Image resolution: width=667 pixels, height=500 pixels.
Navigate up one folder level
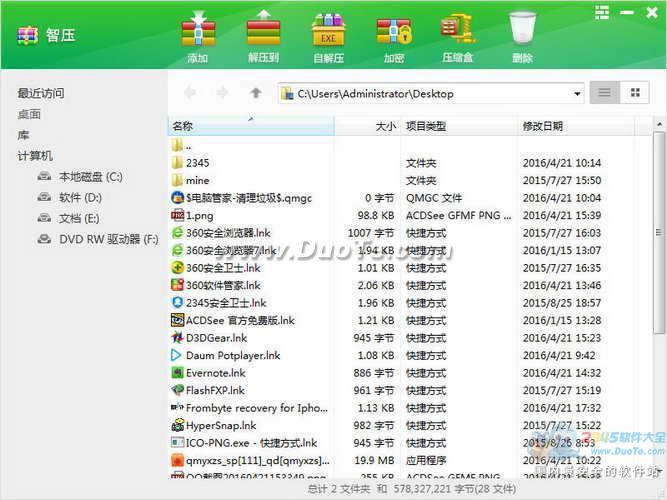[x=256, y=92]
